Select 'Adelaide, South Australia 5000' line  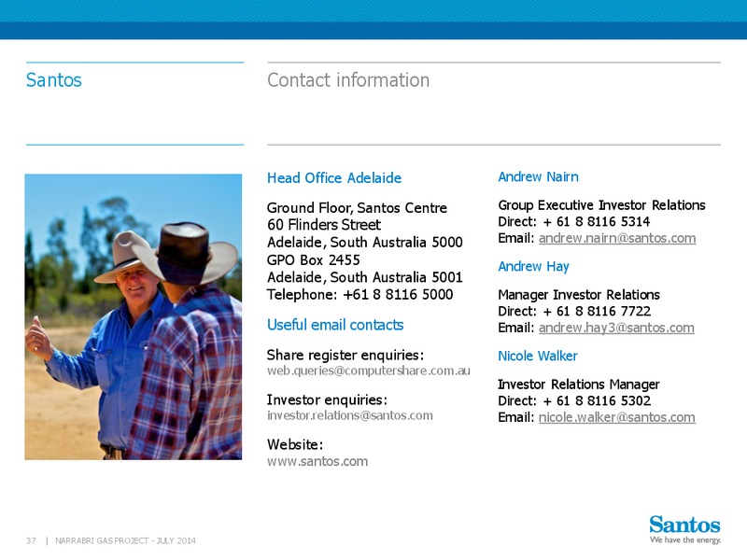pyautogui.click(x=364, y=243)
